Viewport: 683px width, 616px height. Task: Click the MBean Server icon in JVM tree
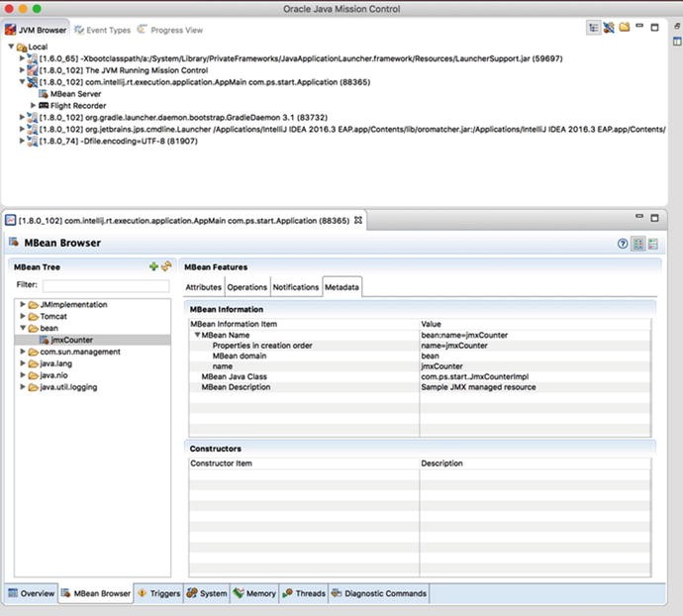point(44,94)
